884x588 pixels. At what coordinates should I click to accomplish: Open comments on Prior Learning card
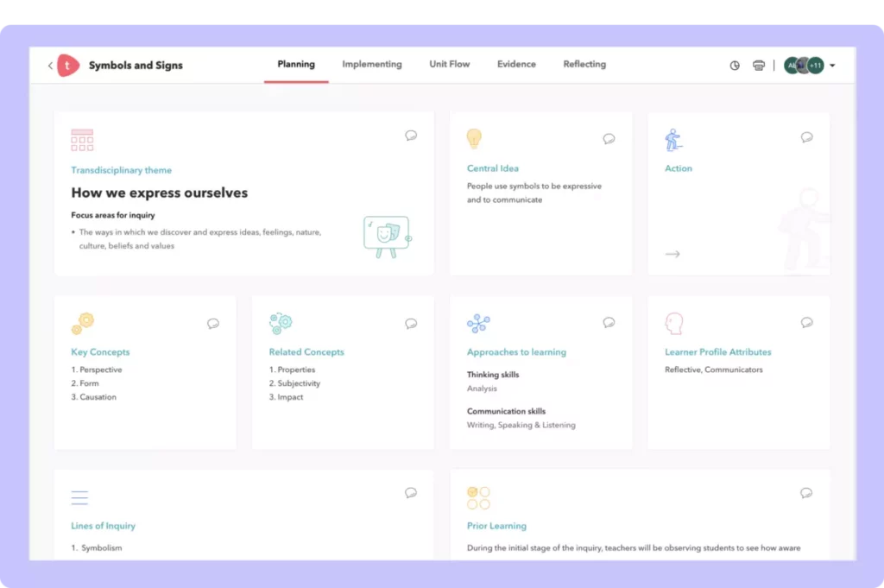coord(806,493)
